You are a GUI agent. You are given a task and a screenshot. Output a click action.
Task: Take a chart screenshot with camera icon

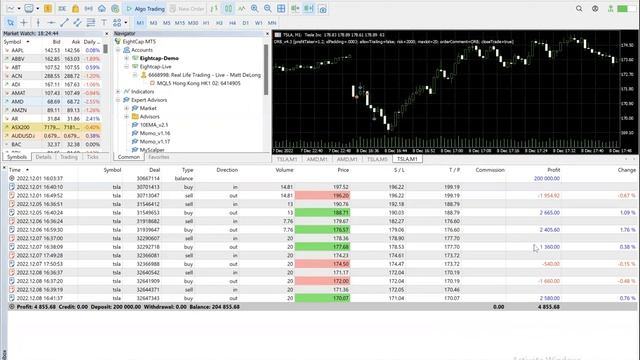point(322,9)
